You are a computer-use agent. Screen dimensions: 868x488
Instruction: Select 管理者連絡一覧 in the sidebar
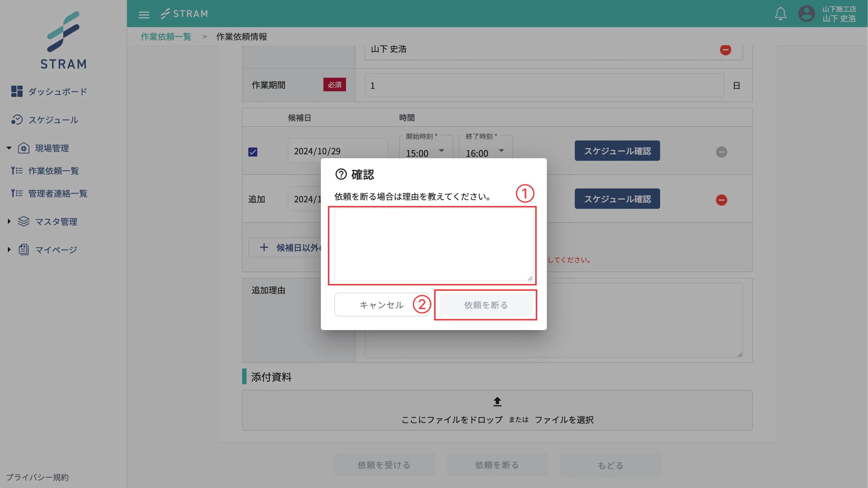(x=58, y=193)
